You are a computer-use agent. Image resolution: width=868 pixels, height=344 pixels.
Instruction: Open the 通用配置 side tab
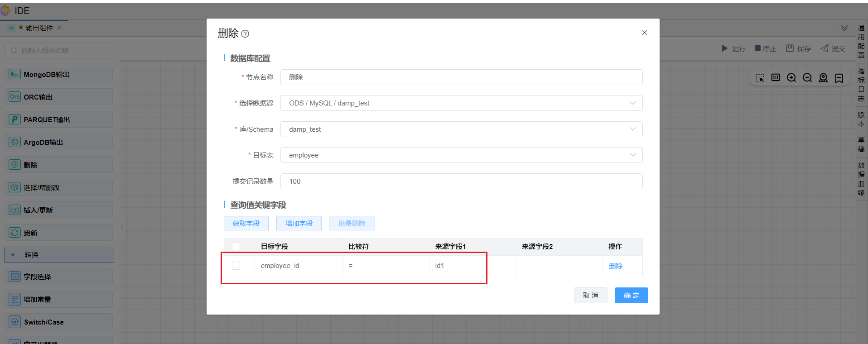(x=861, y=41)
